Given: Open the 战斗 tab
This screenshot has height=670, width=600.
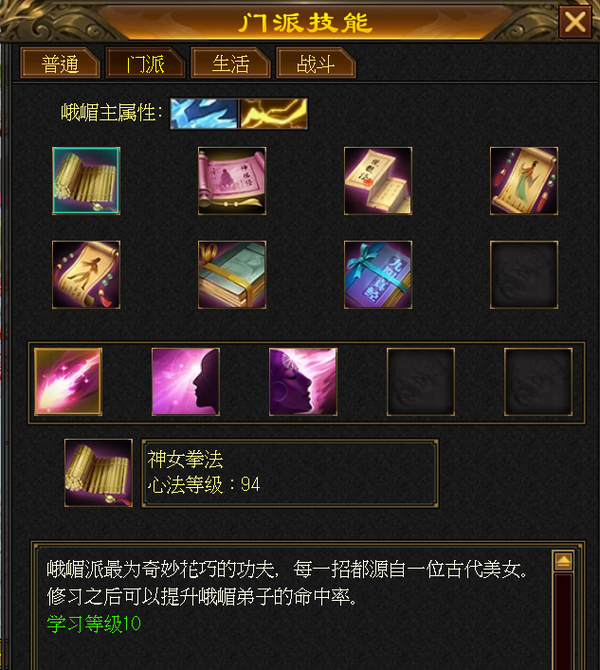Looking at the screenshot, I should (316, 63).
